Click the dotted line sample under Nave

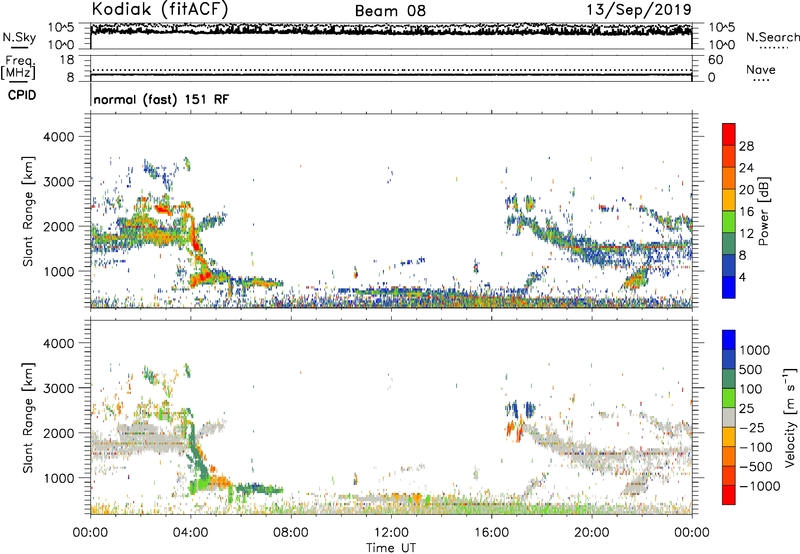pyautogui.click(x=762, y=81)
